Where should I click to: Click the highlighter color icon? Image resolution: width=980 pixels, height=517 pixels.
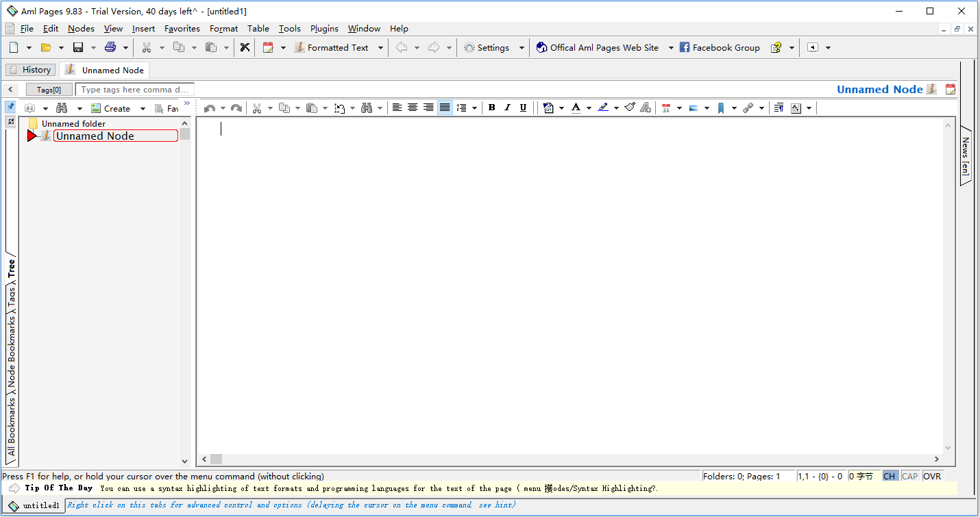click(x=603, y=108)
